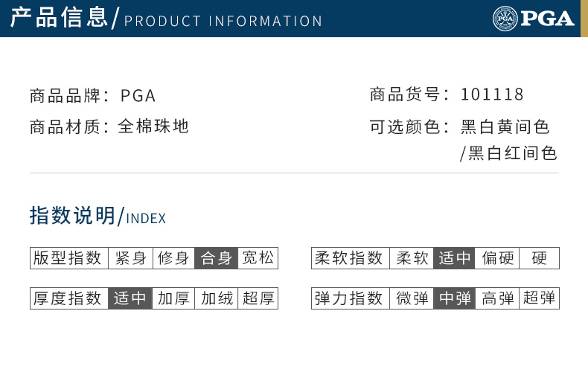Select 加厚 thickness option

173,298
